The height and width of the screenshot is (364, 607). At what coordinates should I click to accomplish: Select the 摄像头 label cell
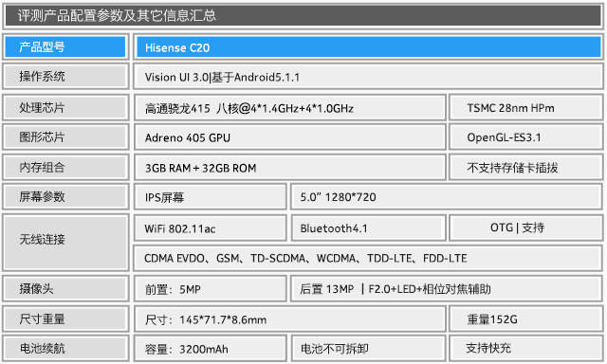tap(65, 288)
